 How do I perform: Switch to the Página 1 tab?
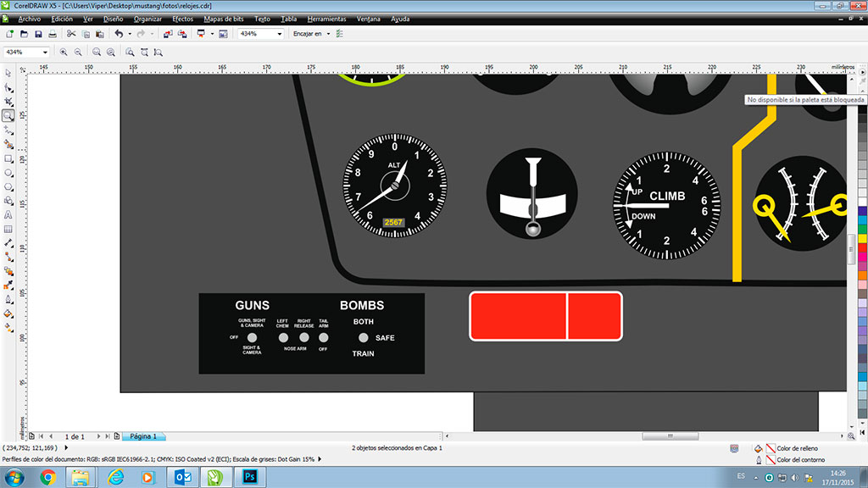(141, 436)
